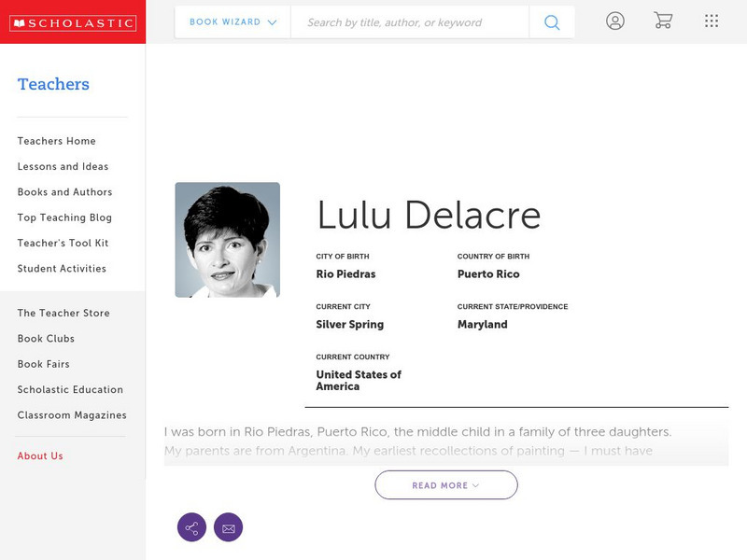Image resolution: width=747 pixels, height=560 pixels.
Task: Expand the Book Wizard dropdown
Action: [x=233, y=22]
